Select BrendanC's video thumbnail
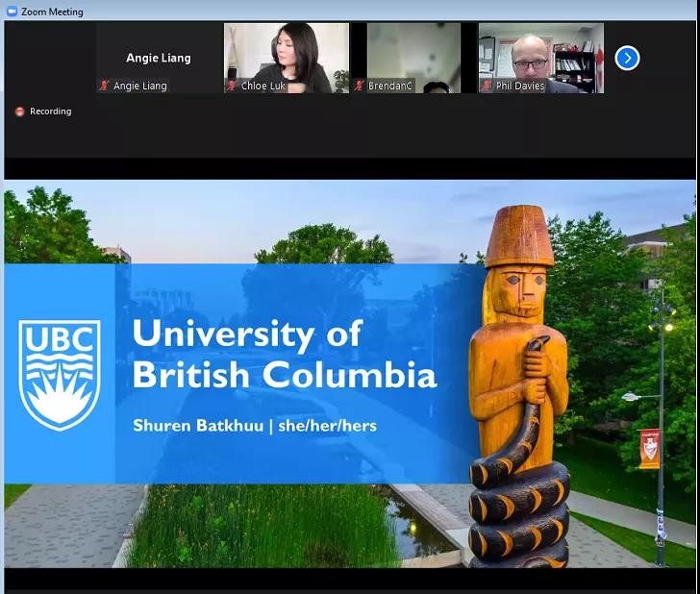Image resolution: width=700 pixels, height=594 pixels. tap(413, 58)
